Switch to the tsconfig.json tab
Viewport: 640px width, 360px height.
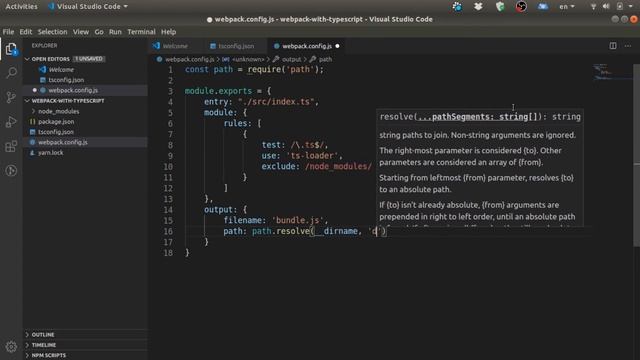pos(236,46)
